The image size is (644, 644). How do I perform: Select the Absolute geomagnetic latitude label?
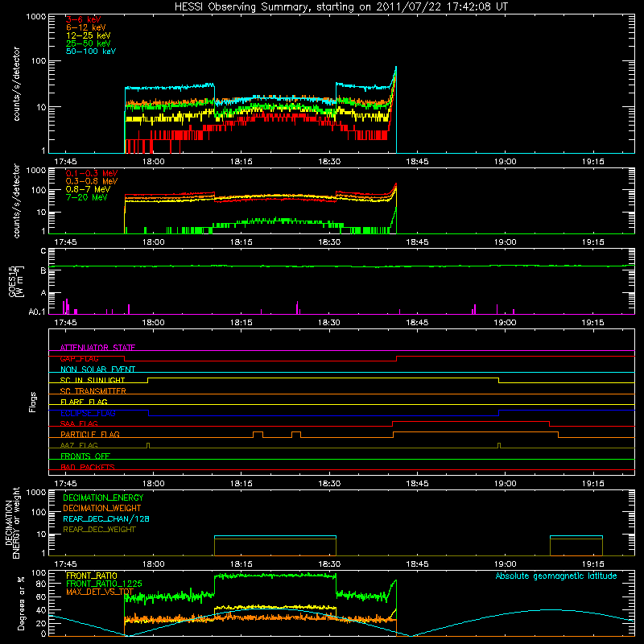pyautogui.click(x=556, y=576)
